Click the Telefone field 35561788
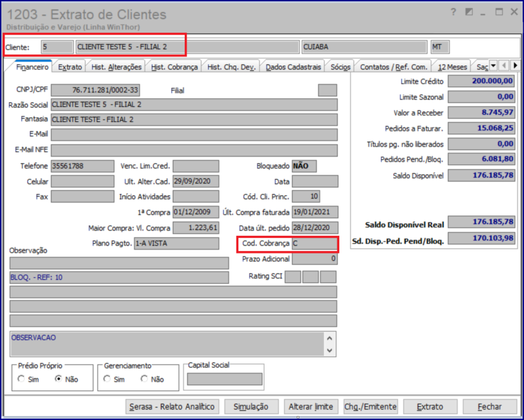Screen dimensions: 524x420 (x=83, y=166)
